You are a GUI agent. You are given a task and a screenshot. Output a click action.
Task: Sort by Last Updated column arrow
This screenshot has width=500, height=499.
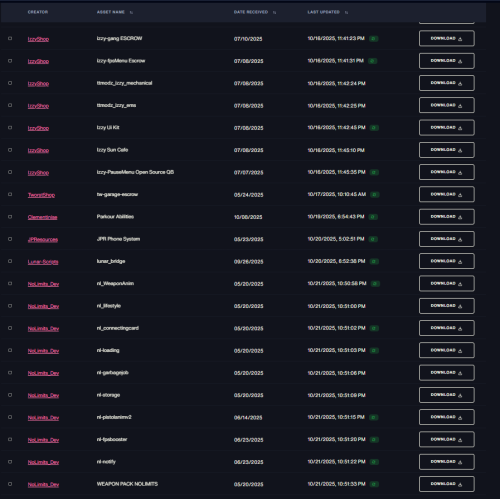click(346, 12)
